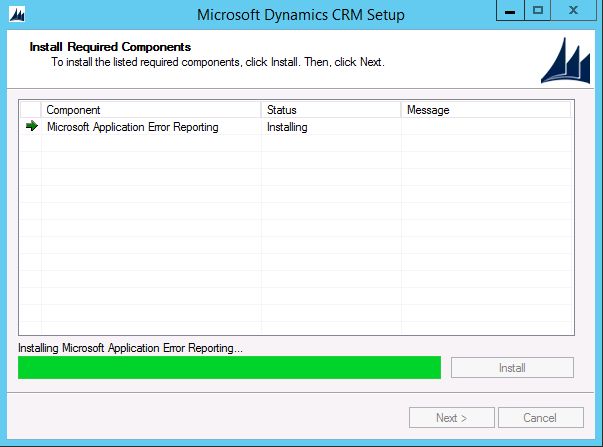
Task: Click the Microsoft Dynamics CRM Setup title
Action: [301, 15]
